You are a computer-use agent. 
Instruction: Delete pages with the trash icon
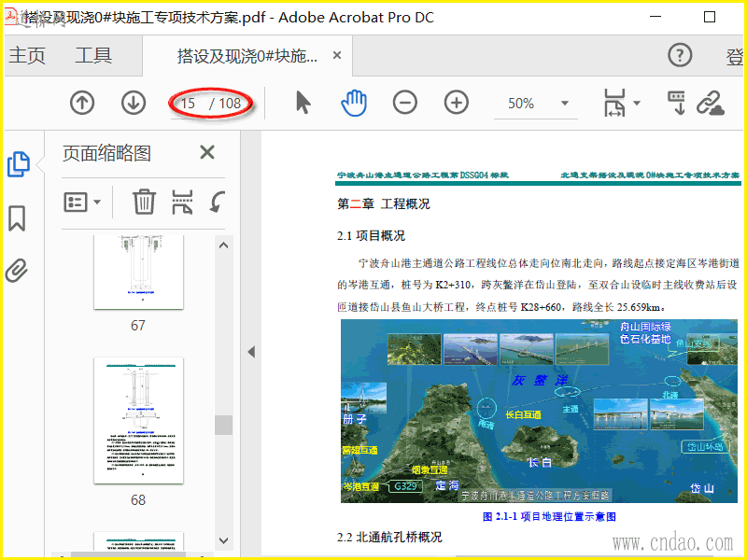144,202
